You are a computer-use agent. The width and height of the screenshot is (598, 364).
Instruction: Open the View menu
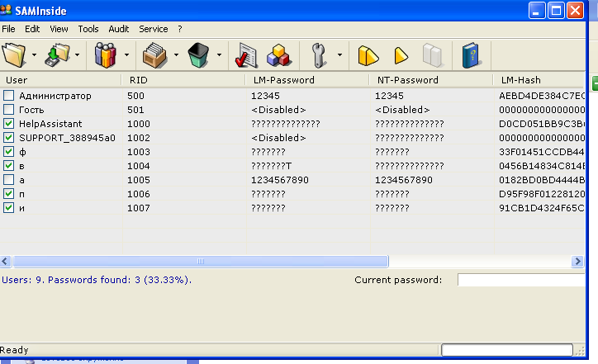(x=59, y=29)
